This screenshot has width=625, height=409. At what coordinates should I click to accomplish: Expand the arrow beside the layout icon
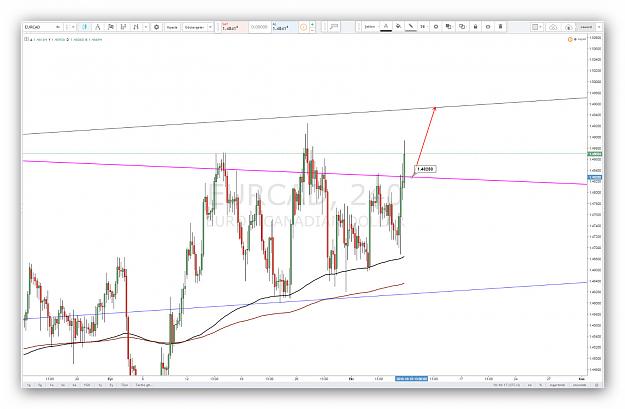(541, 27)
